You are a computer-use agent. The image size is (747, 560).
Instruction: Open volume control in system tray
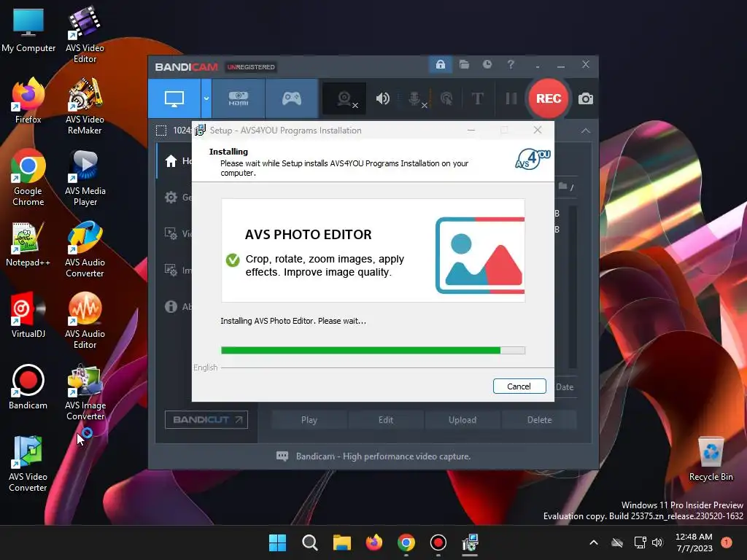657,542
